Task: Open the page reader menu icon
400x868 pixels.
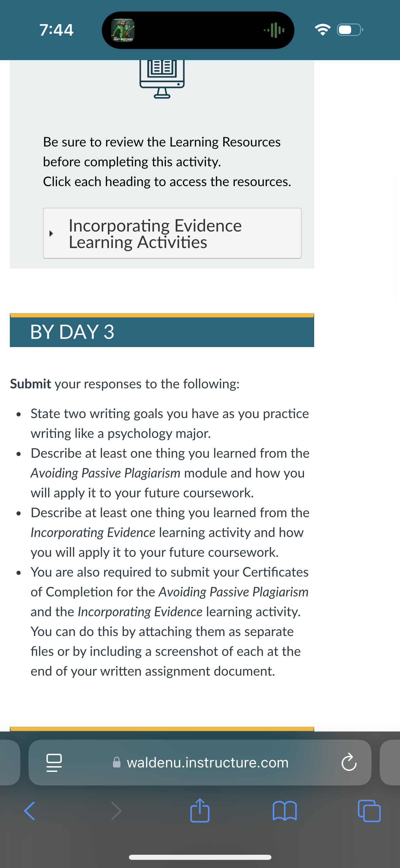Action: click(x=54, y=763)
